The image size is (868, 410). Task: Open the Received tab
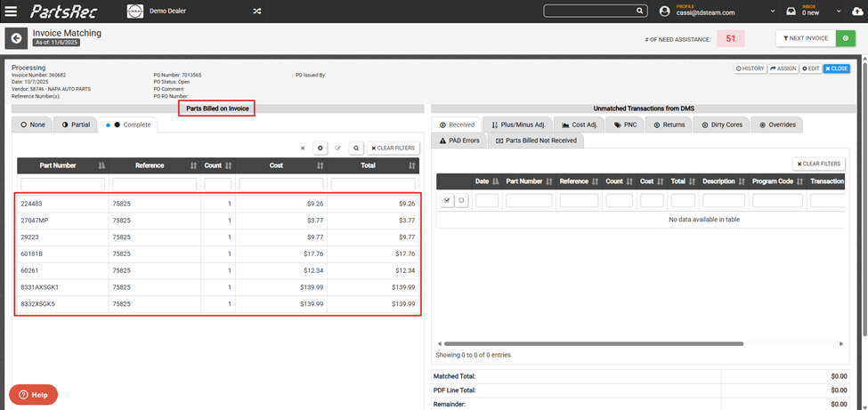point(457,125)
